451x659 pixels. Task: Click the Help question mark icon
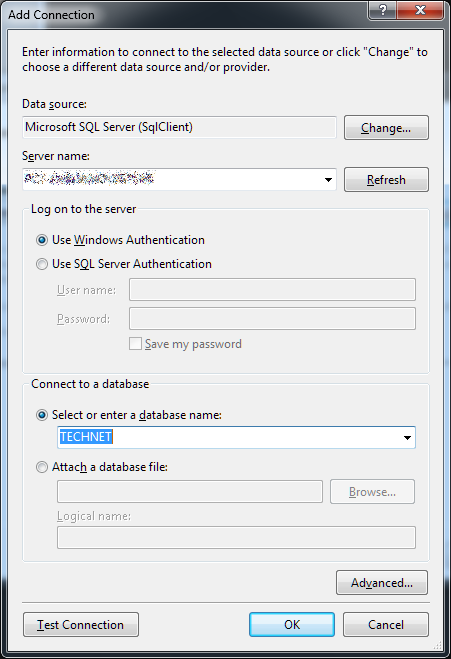[382, 10]
